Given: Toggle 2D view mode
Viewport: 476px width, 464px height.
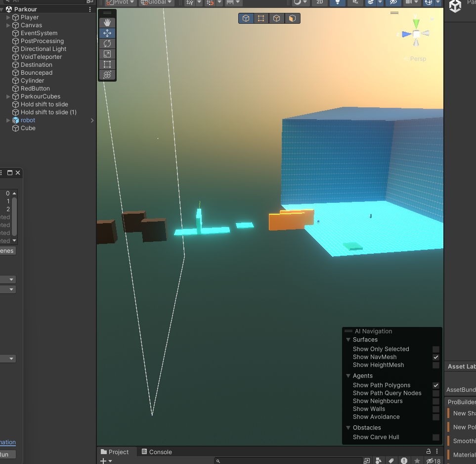Looking at the screenshot, I should [319, 2].
